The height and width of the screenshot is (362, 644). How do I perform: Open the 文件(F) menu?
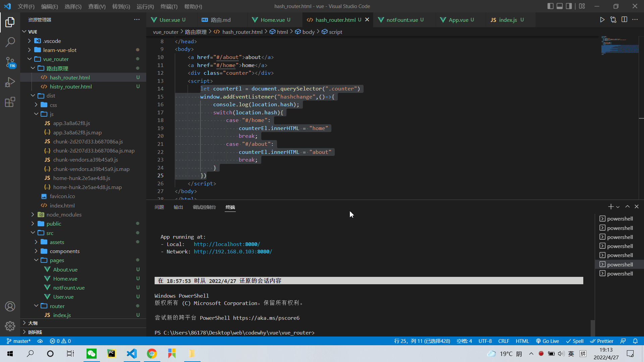coord(26,6)
